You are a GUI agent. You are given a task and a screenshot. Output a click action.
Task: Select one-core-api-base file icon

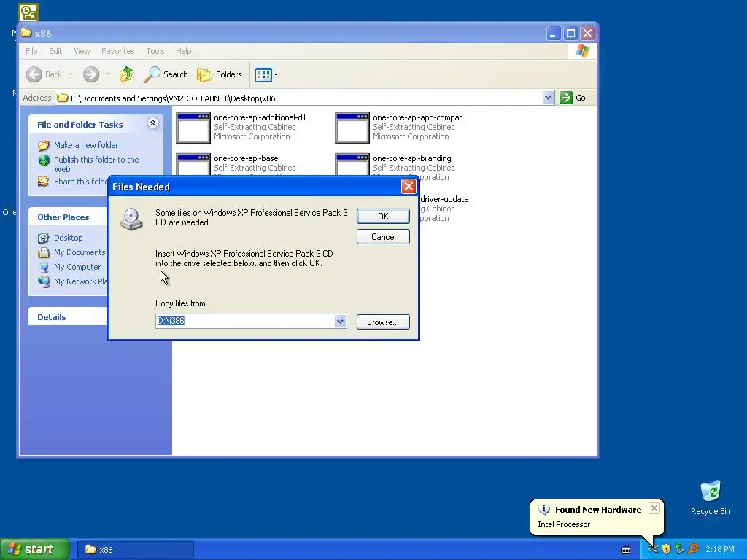click(193, 164)
